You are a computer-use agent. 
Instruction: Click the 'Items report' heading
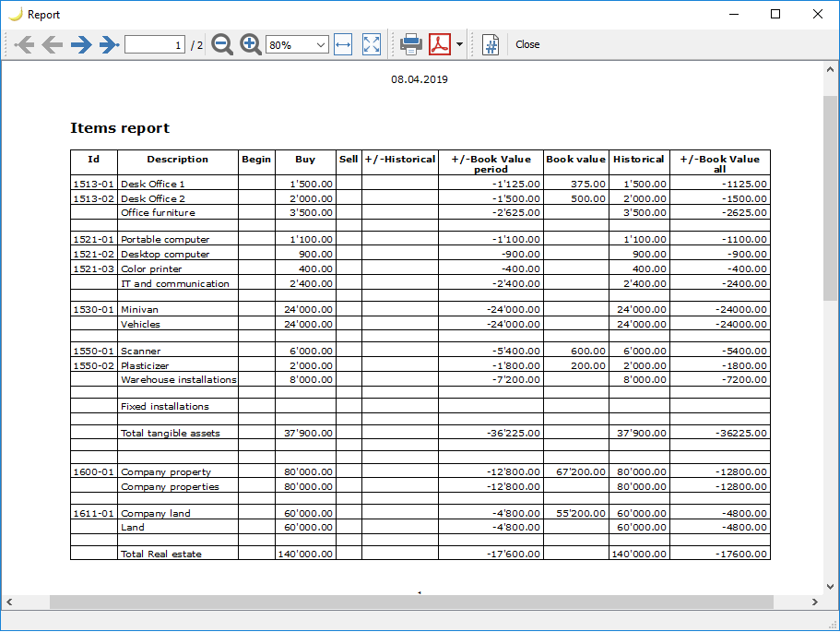point(120,128)
